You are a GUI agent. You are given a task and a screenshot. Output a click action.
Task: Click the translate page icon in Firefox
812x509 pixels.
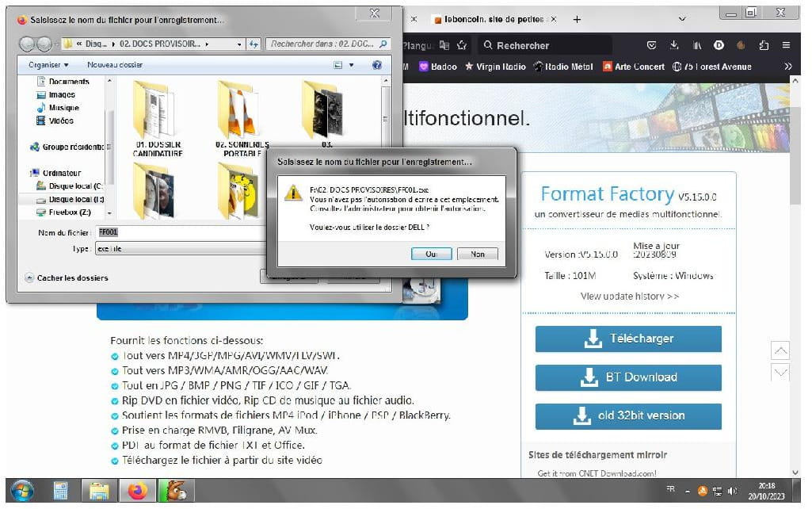pos(444,46)
